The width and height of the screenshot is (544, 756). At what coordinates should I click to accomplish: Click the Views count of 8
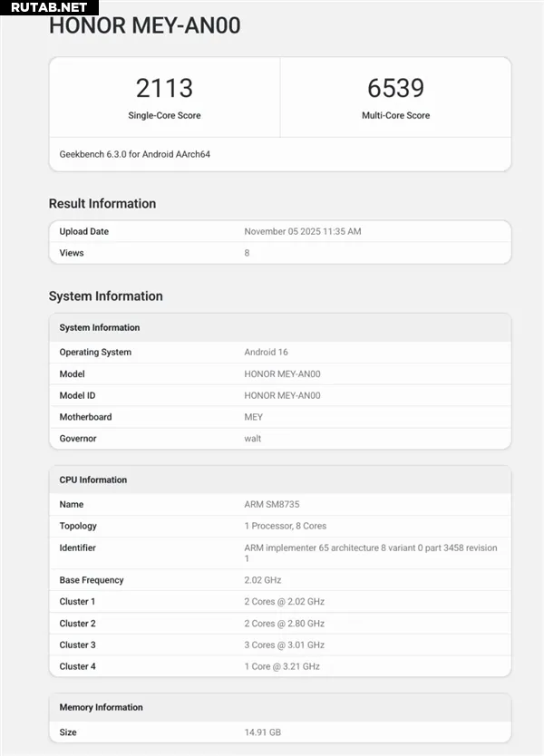click(247, 253)
